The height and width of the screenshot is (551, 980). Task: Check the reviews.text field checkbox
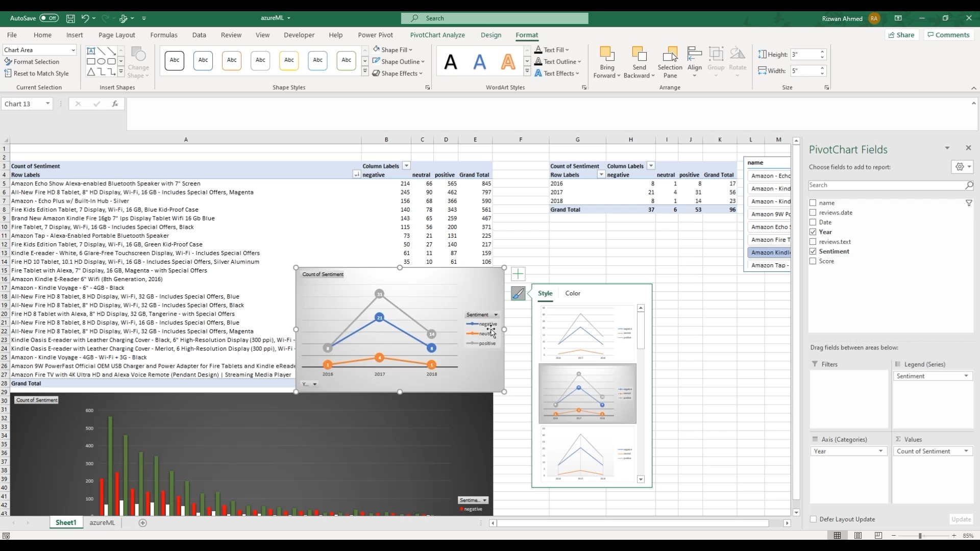pyautogui.click(x=813, y=242)
